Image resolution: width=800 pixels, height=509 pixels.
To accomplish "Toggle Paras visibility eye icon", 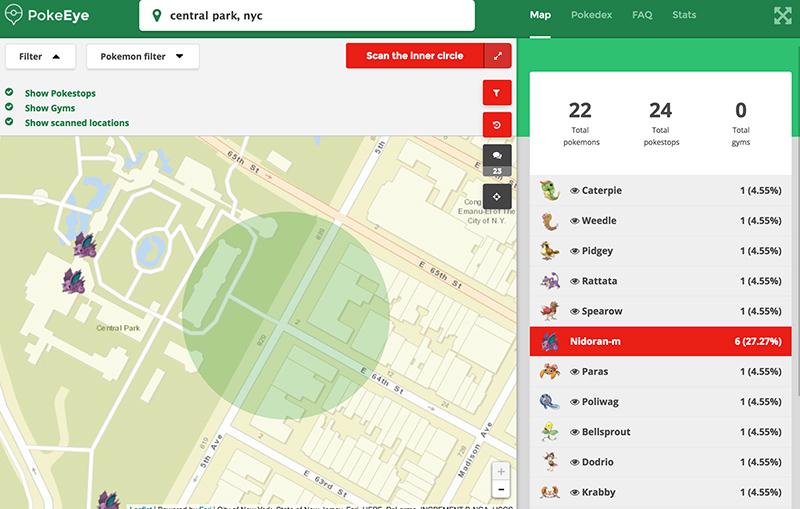I will (x=574, y=372).
